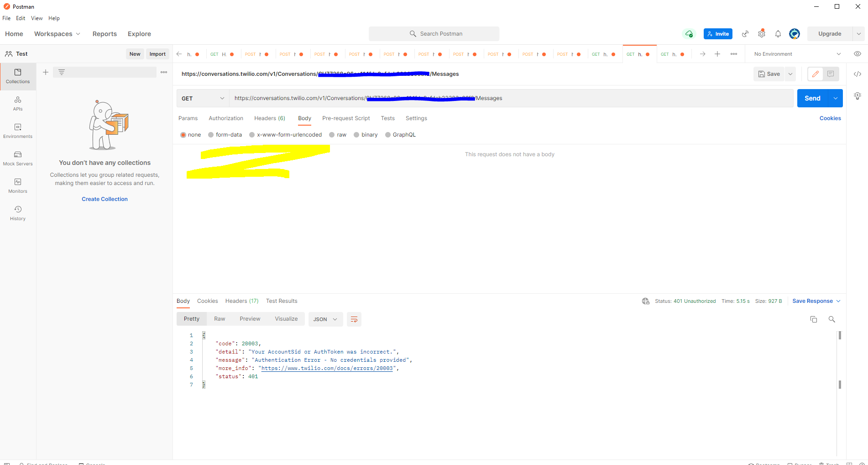Toggle line wrap in the response viewer
The width and height of the screenshot is (868, 465).
[x=354, y=319]
